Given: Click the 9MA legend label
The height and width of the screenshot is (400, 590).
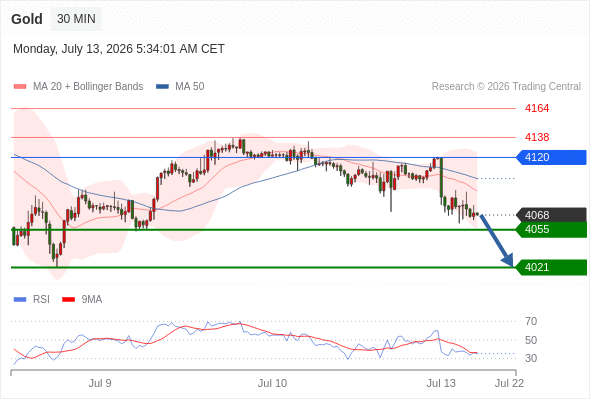Looking at the screenshot, I should click(x=92, y=300).
